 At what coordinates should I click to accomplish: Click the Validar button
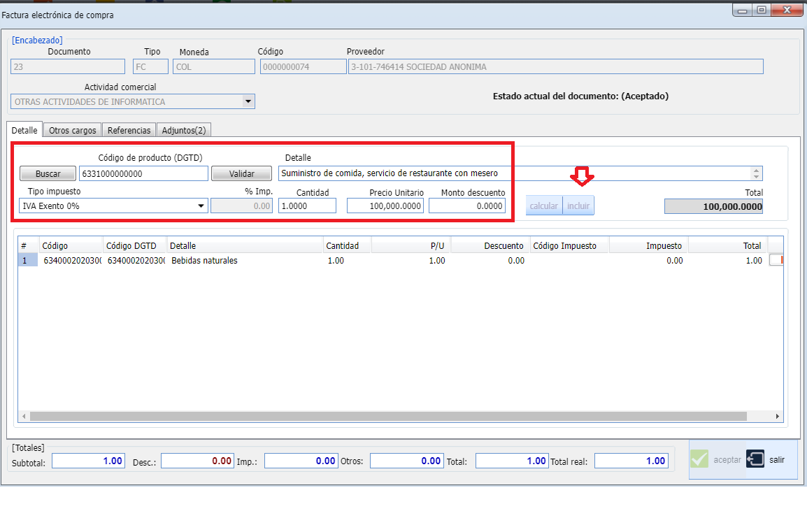241,173
